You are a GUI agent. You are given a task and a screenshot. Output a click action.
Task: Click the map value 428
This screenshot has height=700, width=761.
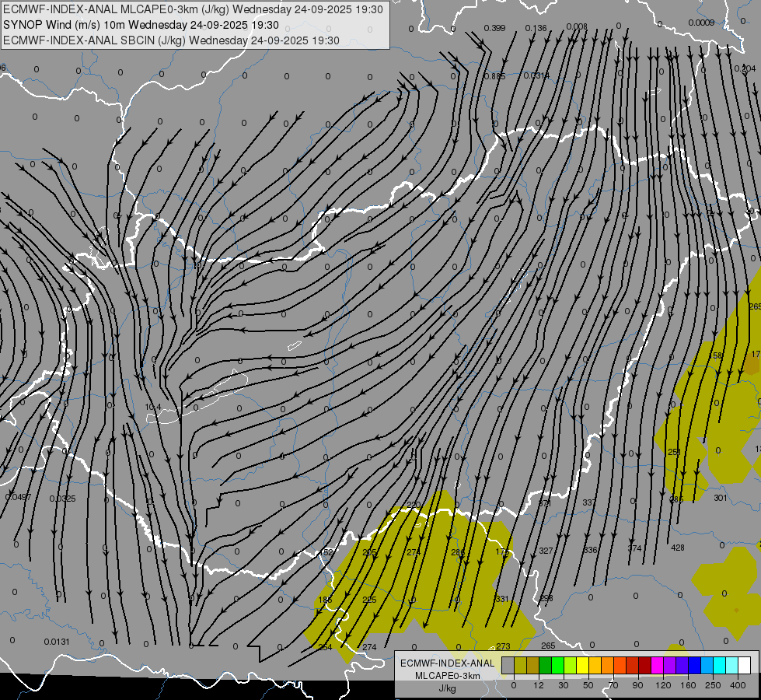(x=678, y=548)
